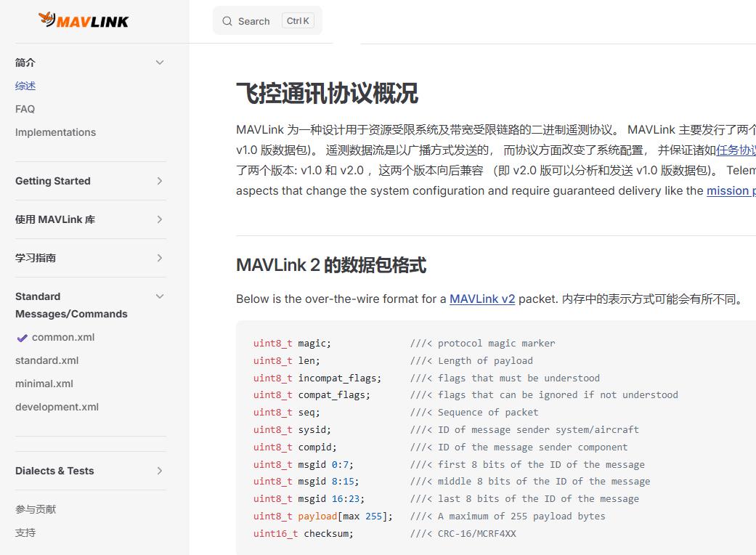Select the 简介 section title

[25, 62]
